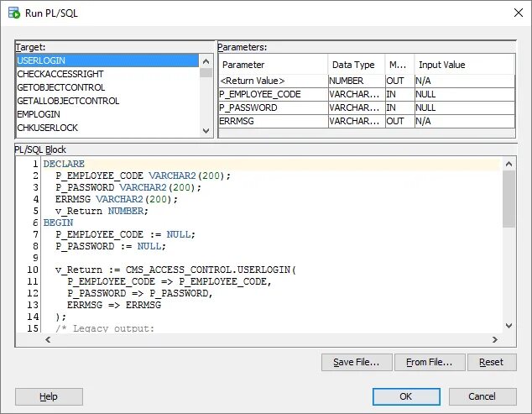The image size is (532, 414).
Task: Click Target list scroll down arrow
Action: coord(206,131)
